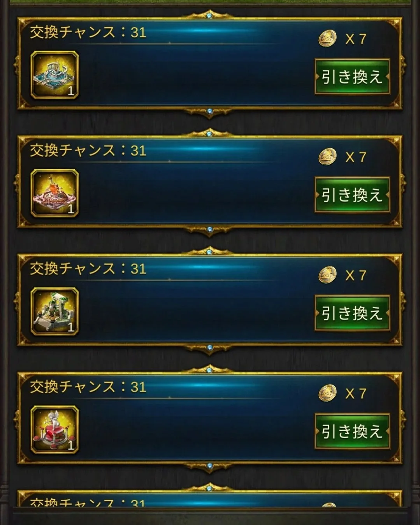Select 交換チャンス：31 label above water fountain item
This screenshot has height=525, width=420.
[x=88, y=32]
